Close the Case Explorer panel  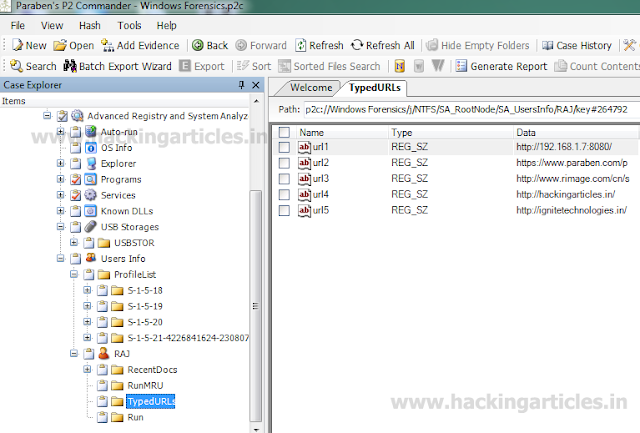256,85
